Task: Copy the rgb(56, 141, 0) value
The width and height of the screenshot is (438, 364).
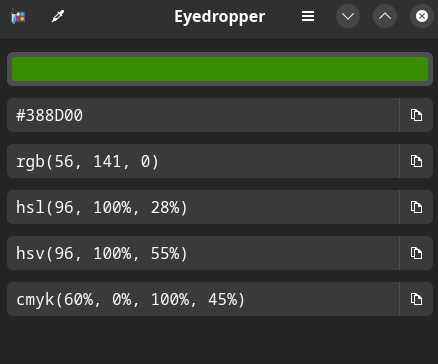Action: pos(416,161)
